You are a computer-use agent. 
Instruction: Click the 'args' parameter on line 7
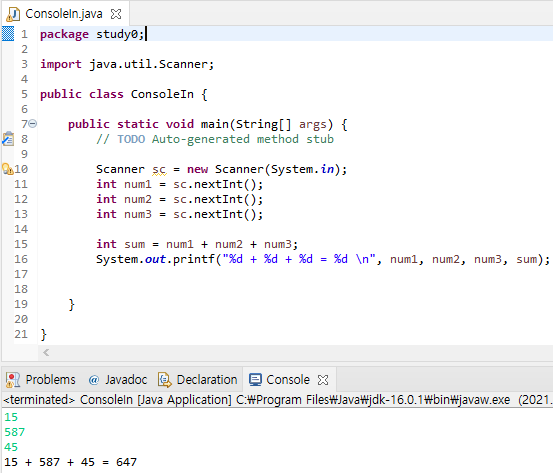tap(313, 125)
